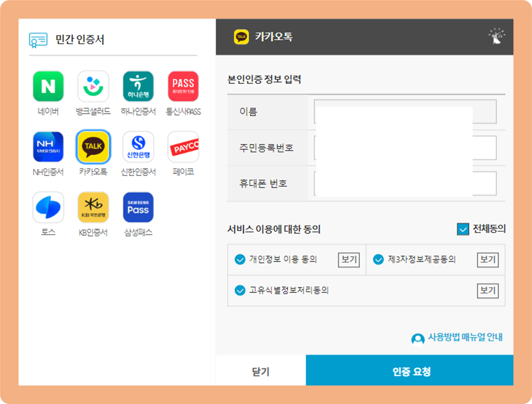Select the Hana Bank (하나인증서) icon
This screenshot has width=532, height=404.
click(x=138, y=86)
